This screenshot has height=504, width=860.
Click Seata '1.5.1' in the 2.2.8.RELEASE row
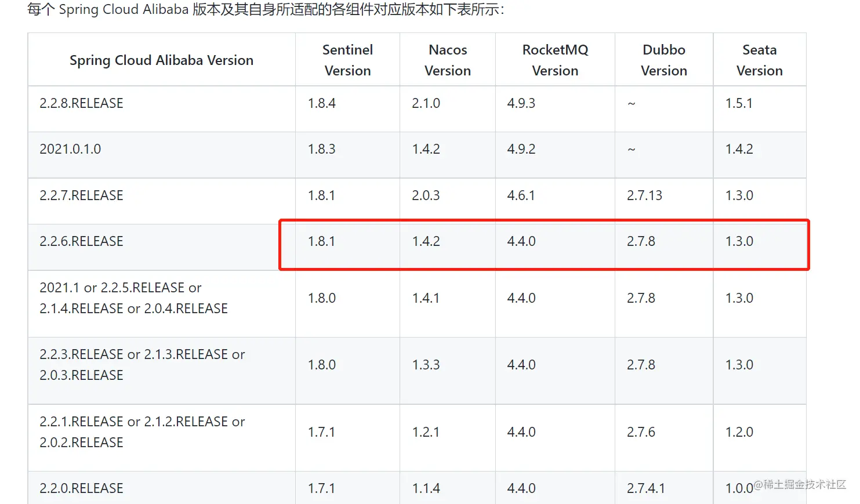point(739,103)
